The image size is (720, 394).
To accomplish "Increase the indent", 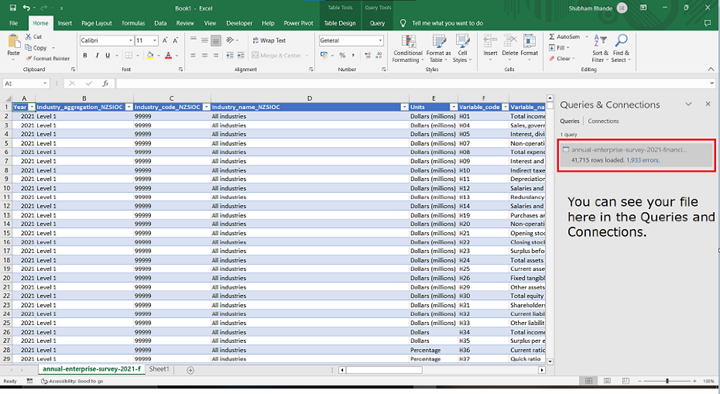I will [241, 56].
